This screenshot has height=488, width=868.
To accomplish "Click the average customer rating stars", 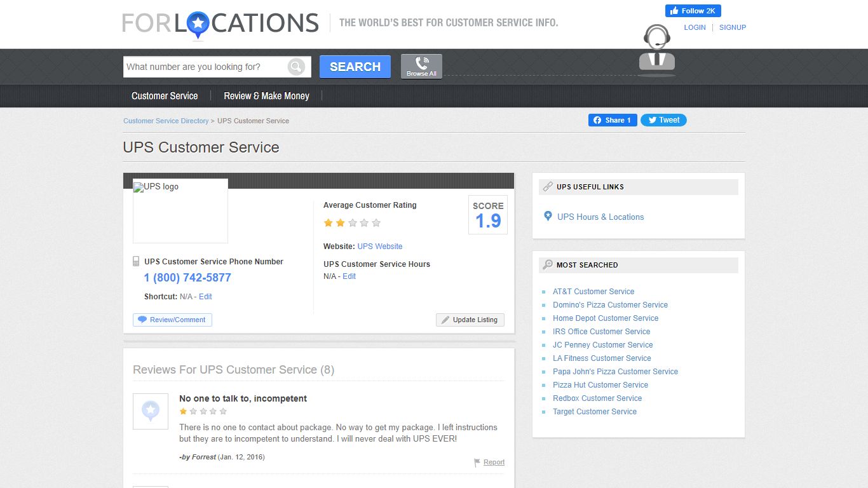I will tap(352, 223).
